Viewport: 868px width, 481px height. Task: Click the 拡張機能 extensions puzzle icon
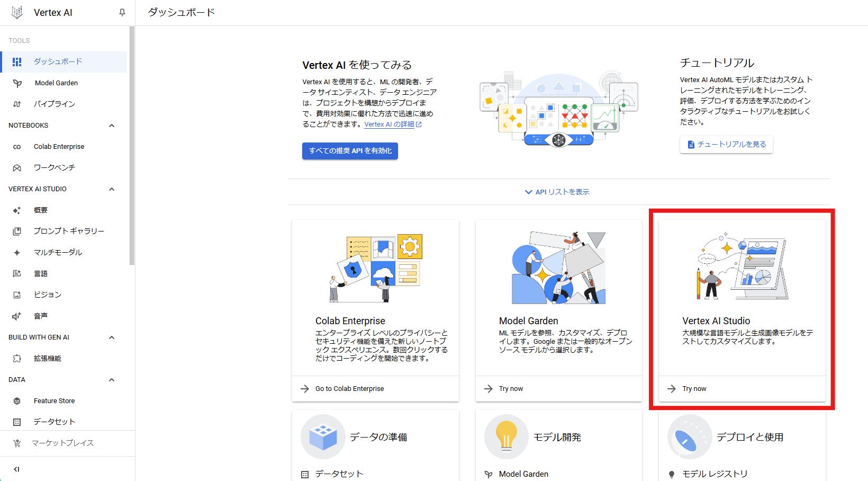(17, 359)
